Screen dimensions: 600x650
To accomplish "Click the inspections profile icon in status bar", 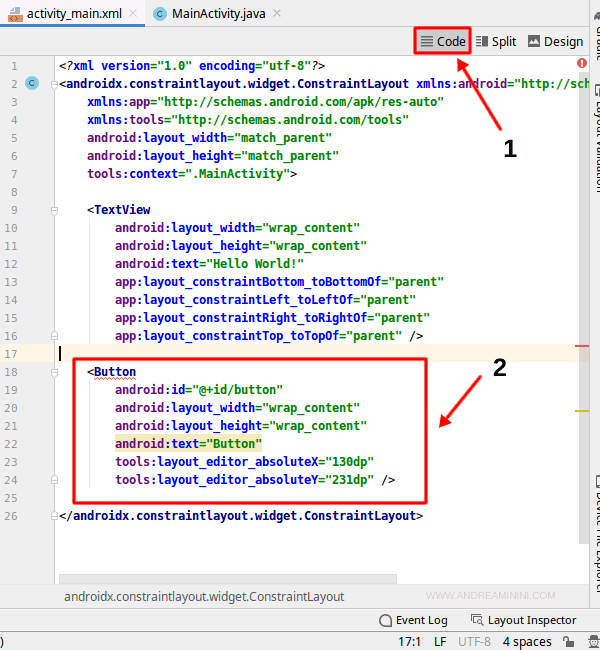I will (x=593, y=642).
